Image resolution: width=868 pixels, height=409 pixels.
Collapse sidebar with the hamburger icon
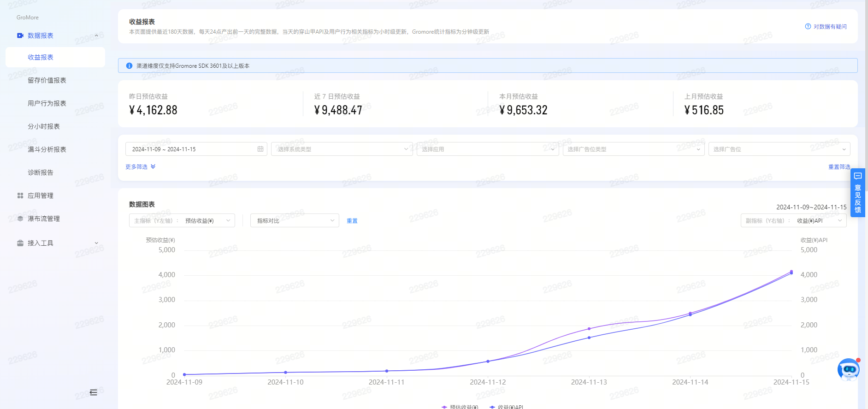coord(94,392)
